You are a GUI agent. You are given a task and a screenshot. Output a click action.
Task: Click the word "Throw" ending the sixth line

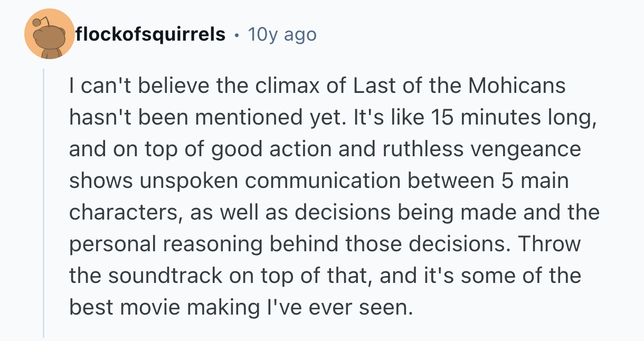click(x=552, y=244)
